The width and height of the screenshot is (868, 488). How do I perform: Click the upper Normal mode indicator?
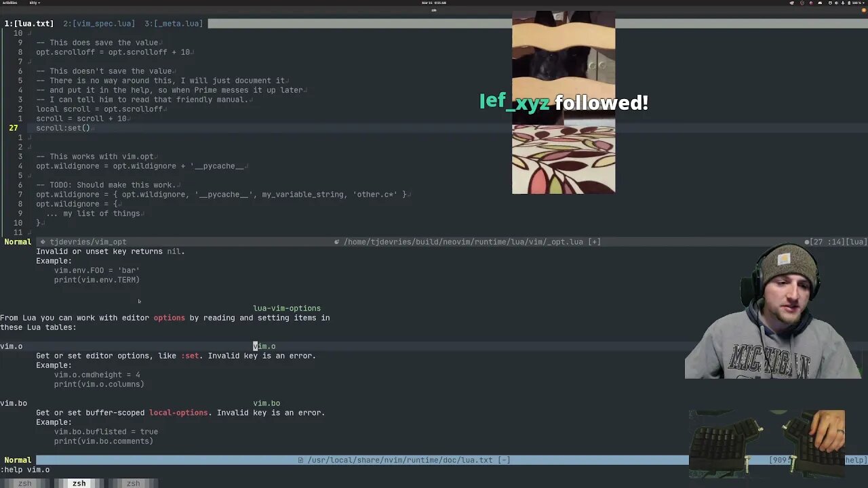click(18, 242)
